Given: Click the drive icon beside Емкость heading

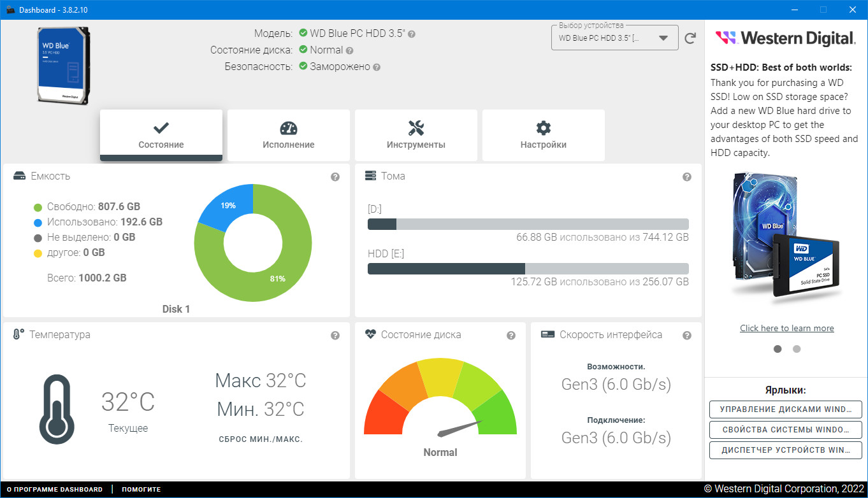Looking at the screenshot, I should pyautogui.click(x=19, y=176).
